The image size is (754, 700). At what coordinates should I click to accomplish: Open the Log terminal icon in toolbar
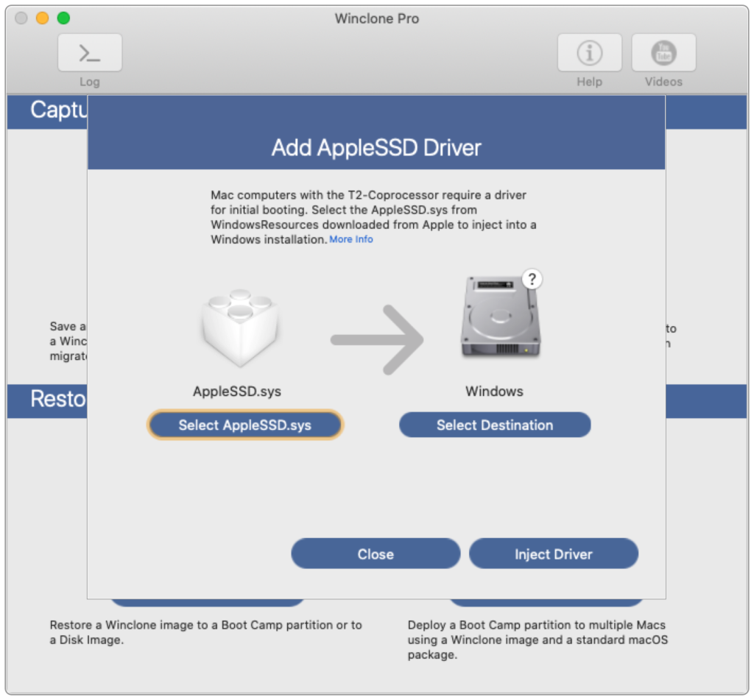90,52
